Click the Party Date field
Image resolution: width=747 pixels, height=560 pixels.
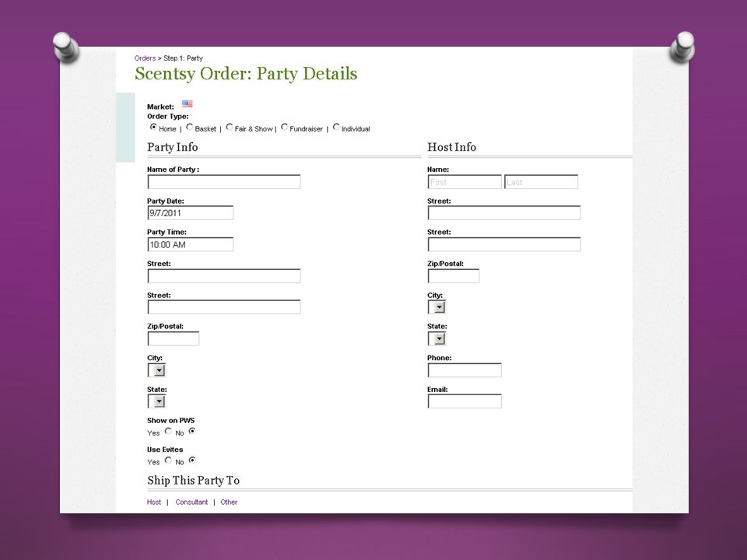pos(191,213)
